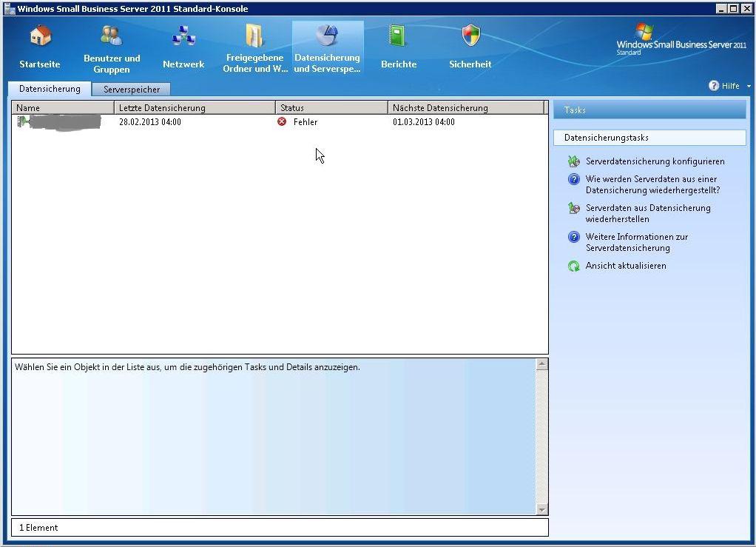Image resolution: width=756 pixels, height=547 pixels.
Task: Click help icon beside Wie werden Serverdaten
Action: point(573,179)
